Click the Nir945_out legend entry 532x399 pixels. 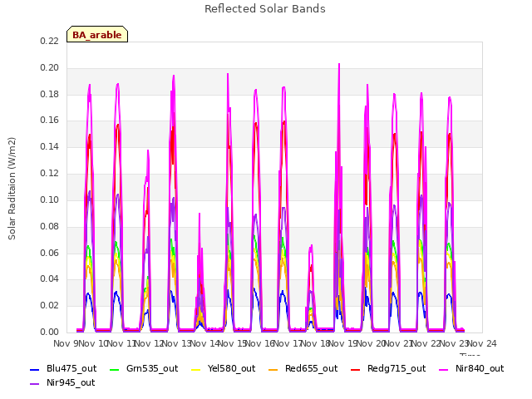tap(62, 382)
